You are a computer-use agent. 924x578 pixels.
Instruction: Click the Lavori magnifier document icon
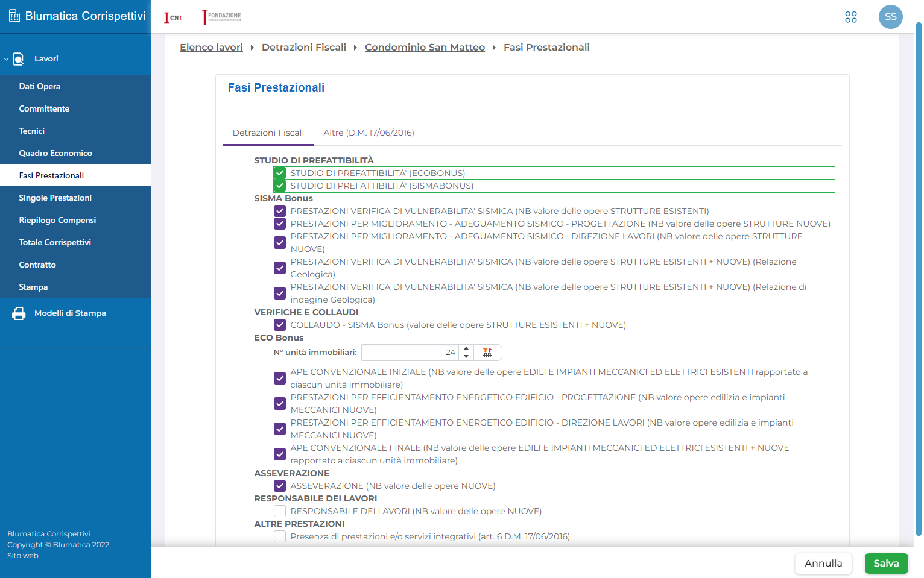tap(19, 58)
